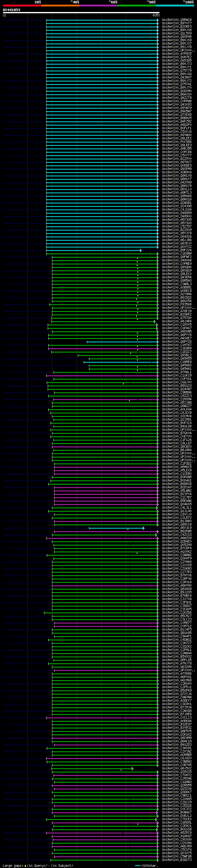Select the UniRef100_Q6PYZ6 label
Screen dimensions: 197x868
click(177, 342)
